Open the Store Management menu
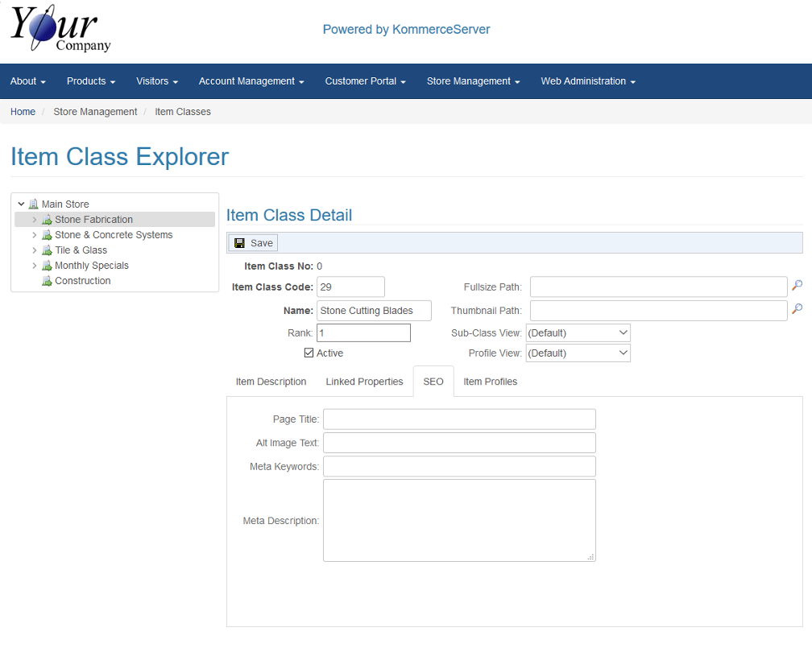Image resolution: width=812 pixels, height=648 pixels. (x=473, y=81)
